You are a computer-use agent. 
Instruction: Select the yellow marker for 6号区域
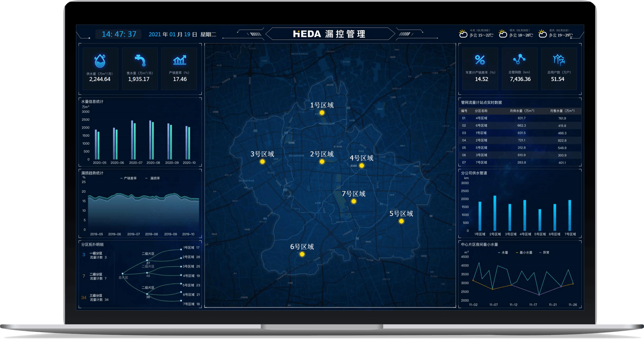302,254
